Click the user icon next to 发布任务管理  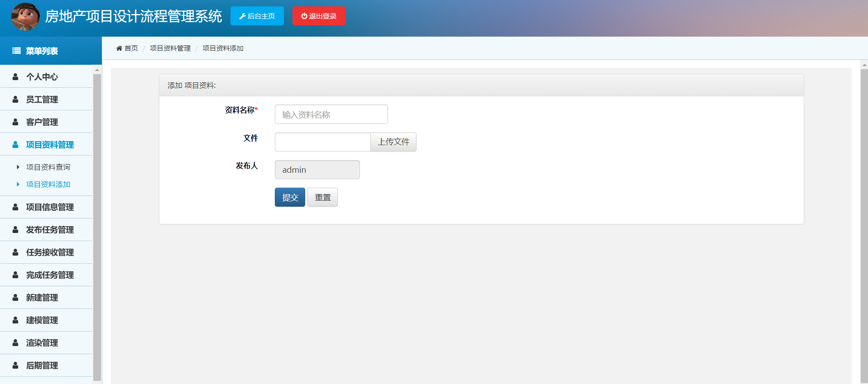tap(15, 230)
